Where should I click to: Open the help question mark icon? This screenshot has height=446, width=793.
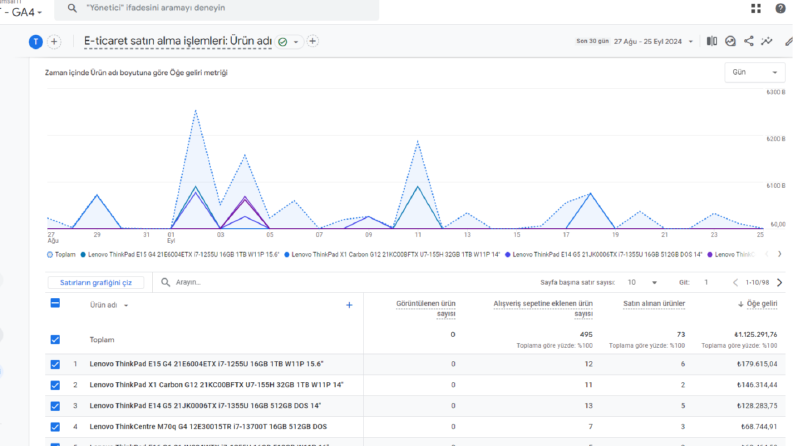point(780,9)
